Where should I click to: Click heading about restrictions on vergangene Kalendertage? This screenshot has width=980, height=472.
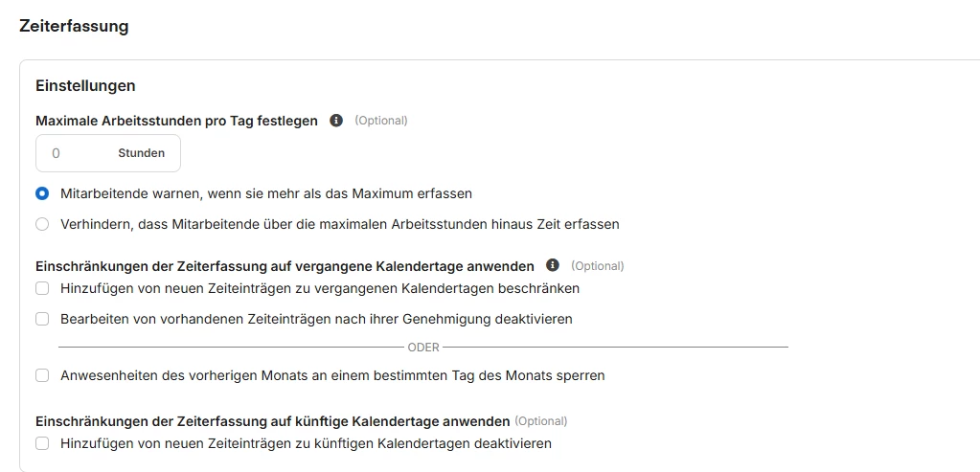pyautogui.click(x=285, y=265)
